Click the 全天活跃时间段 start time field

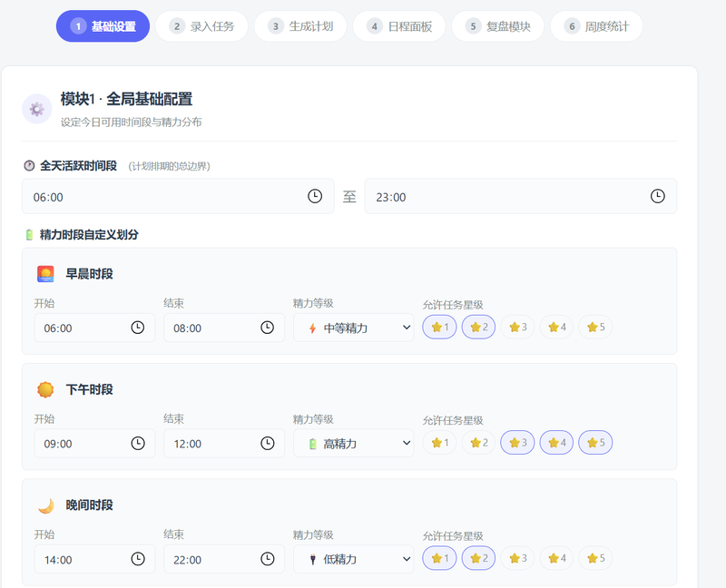click(x=178, y=196)
